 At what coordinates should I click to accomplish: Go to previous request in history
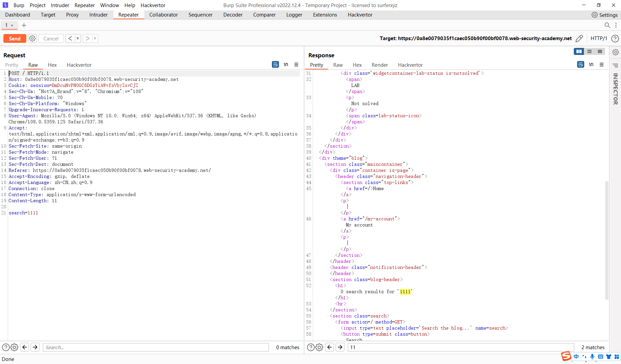coord(70,38)
